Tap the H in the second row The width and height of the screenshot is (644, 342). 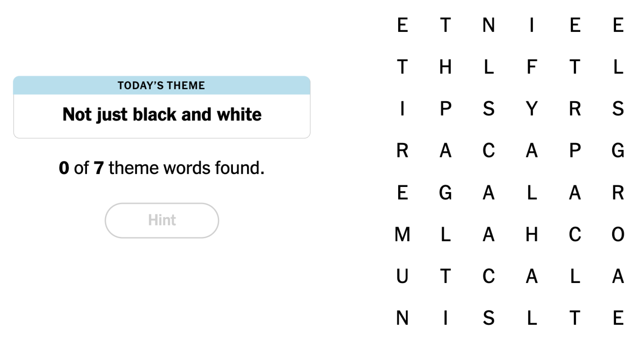coord(445,67)
